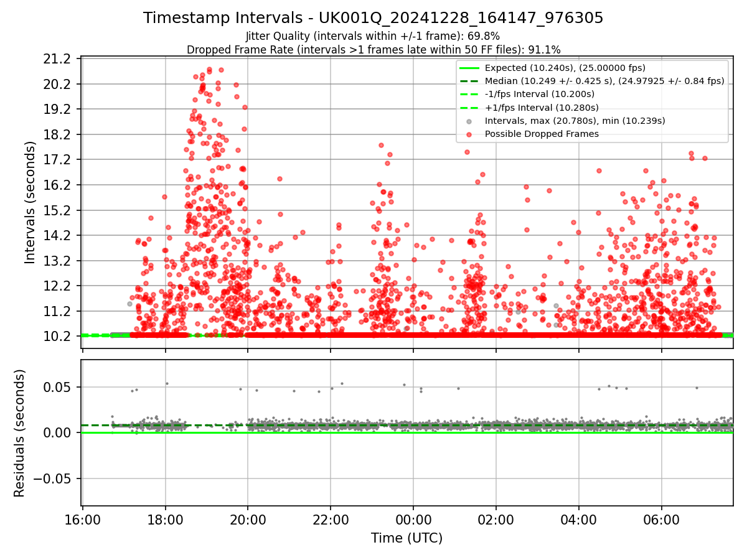Click the plot title Timestamp Intervals
This screenshot has width=747, height=560.
[x=373, y=18]
